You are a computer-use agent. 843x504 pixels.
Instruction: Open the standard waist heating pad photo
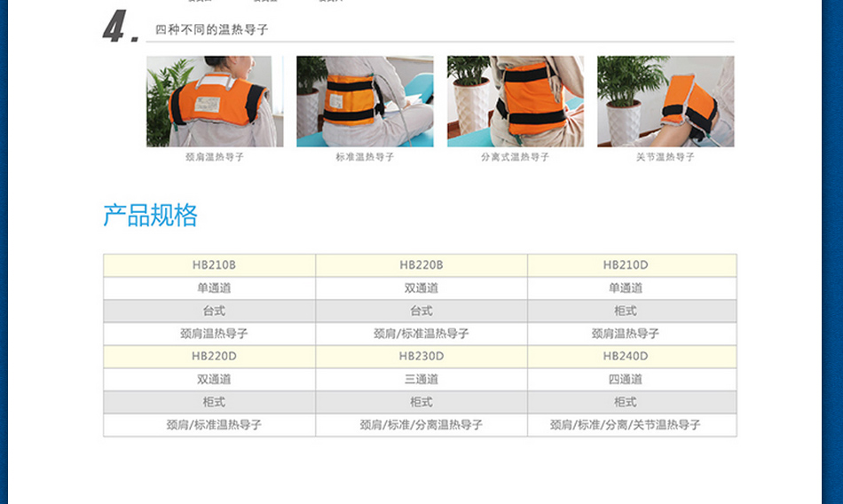pos(365,101)
